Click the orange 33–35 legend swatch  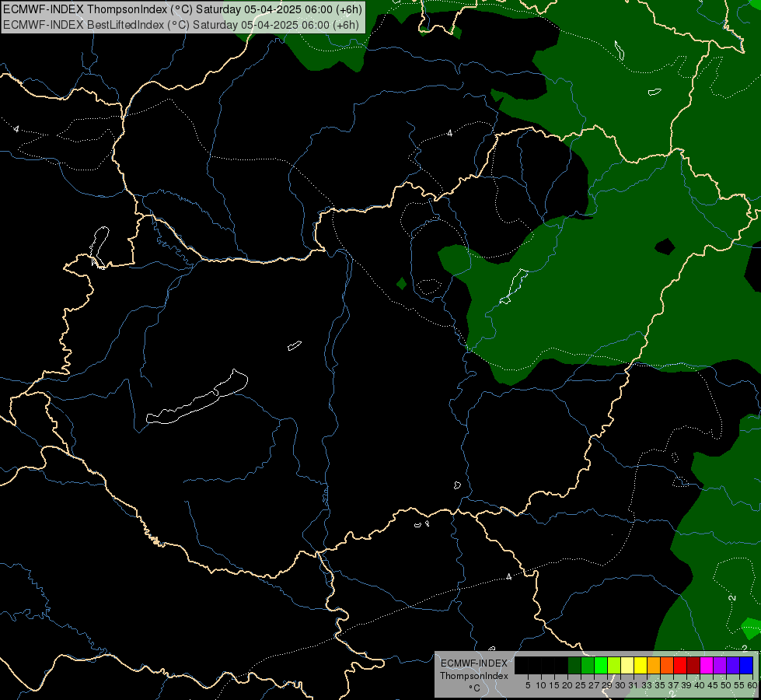click(654, 665)
